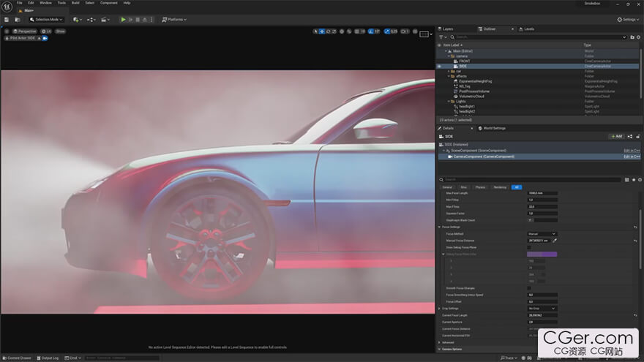Save the current level with the disk icon
The width and height of the screenshot is (644, 362).
point(7,19)
